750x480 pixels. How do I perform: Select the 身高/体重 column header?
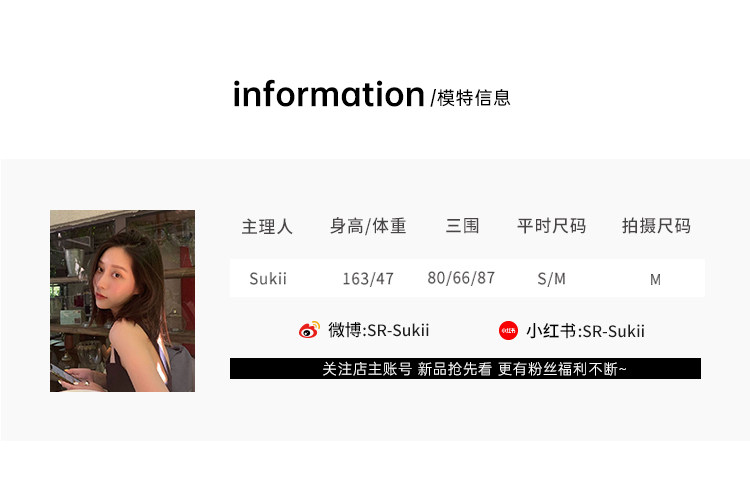(x=368, y=226)
